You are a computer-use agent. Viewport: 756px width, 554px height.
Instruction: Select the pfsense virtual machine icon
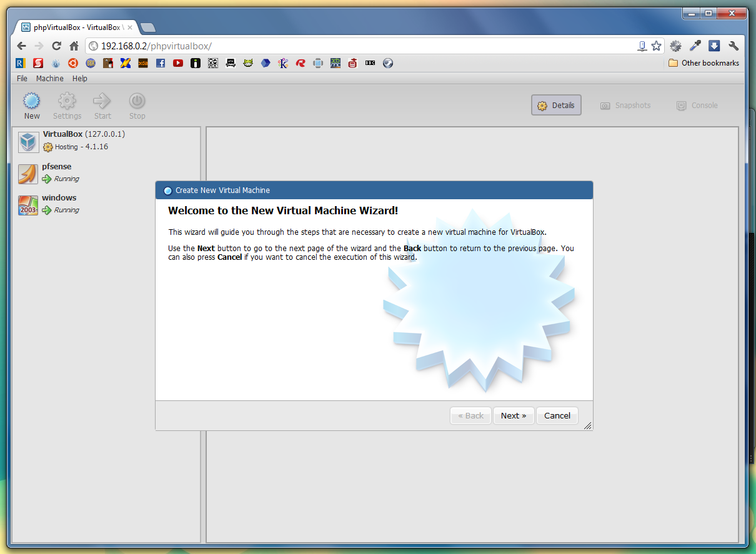tap(28, 173)
